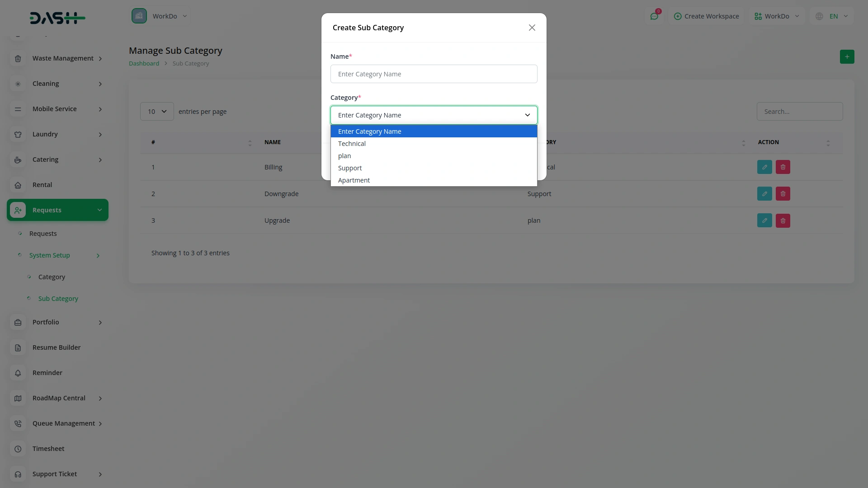The width and height of the screenshot is (868, 488).
Task: Select Technical from the category list
Action: [x=352, y=144]
